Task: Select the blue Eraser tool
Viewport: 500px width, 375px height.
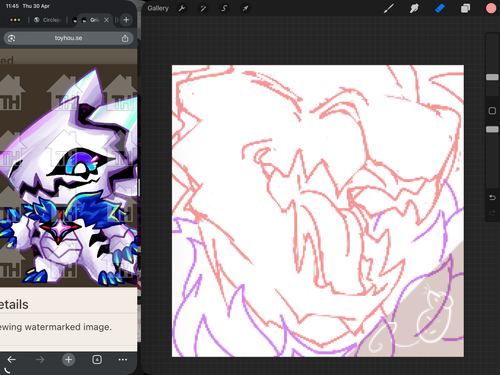Action: [440, 8]
